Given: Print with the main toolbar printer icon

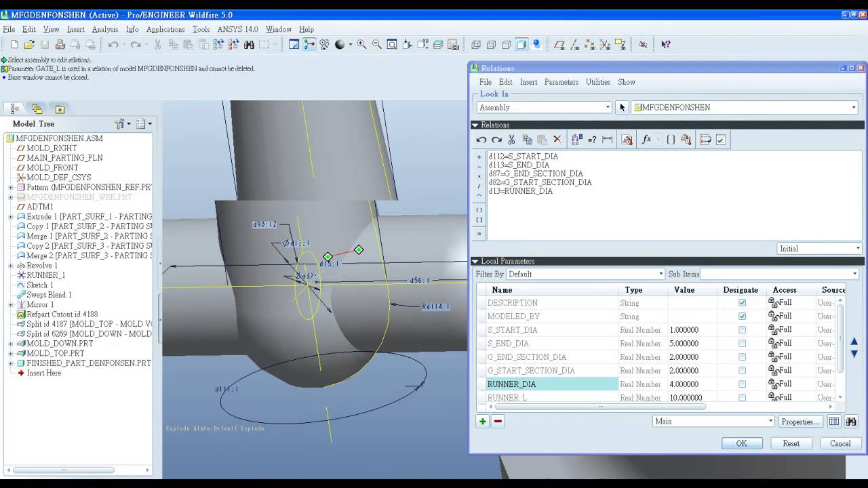Looking at the screenshot, I should tap(60, 45).
